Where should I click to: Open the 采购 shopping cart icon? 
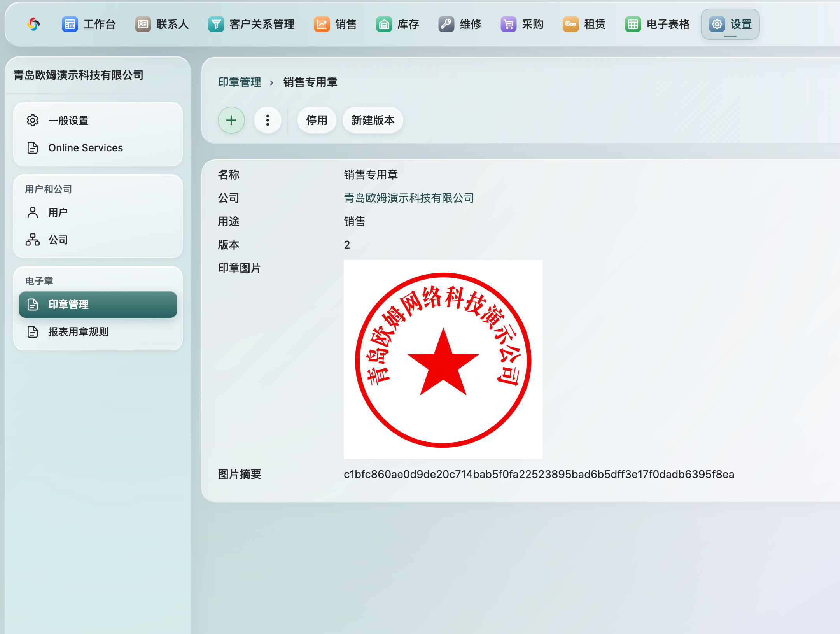click(509, 24)
